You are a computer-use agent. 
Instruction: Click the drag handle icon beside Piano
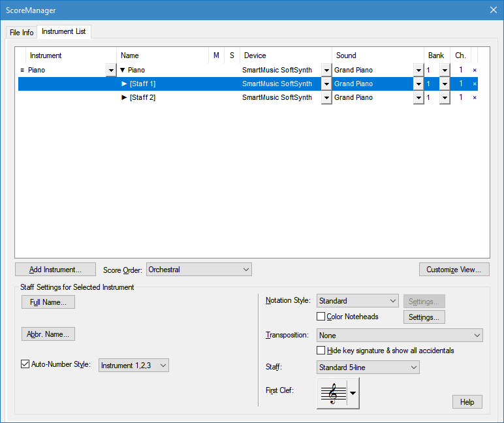pos(22,70)
